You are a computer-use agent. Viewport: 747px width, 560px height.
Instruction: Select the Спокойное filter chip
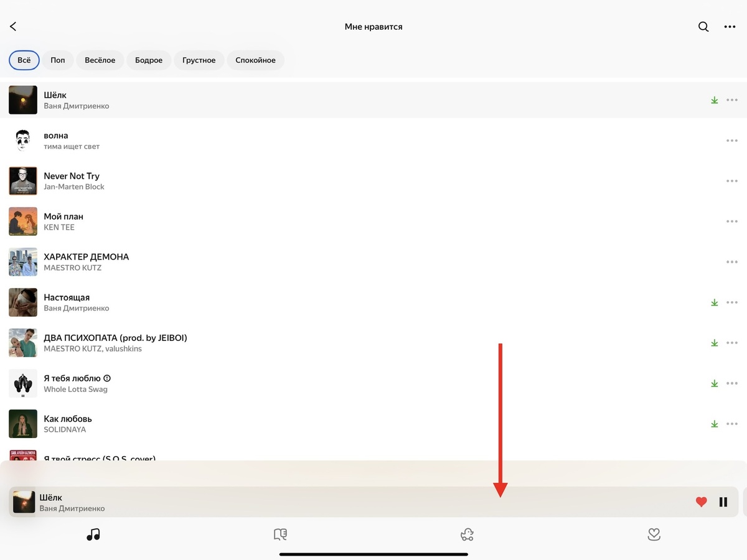[x=255, y=60]
